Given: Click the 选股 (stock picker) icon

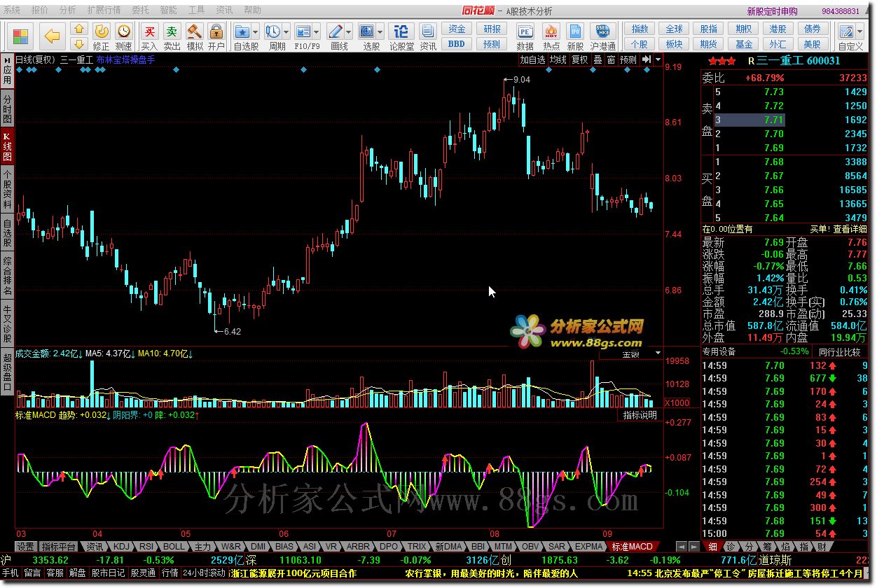Looking at the screenshot, I should 367,31.
